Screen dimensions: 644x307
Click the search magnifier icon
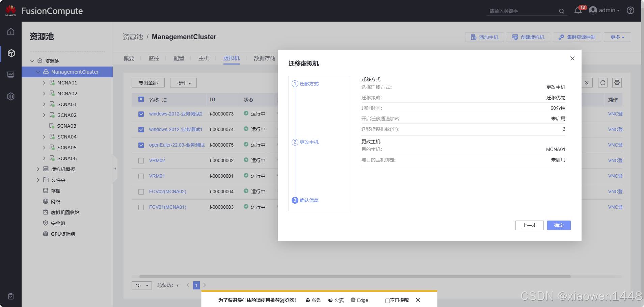(x=561, y=11)
